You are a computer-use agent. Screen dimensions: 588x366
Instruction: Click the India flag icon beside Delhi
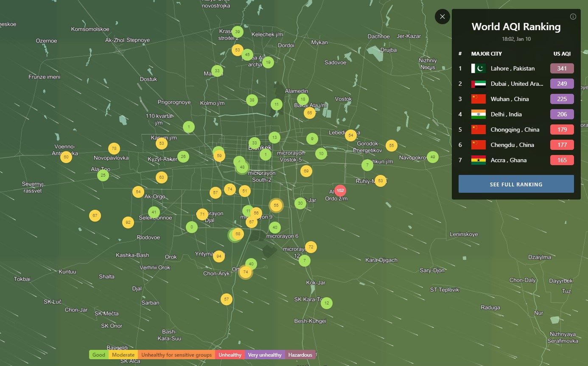[478, 114]
